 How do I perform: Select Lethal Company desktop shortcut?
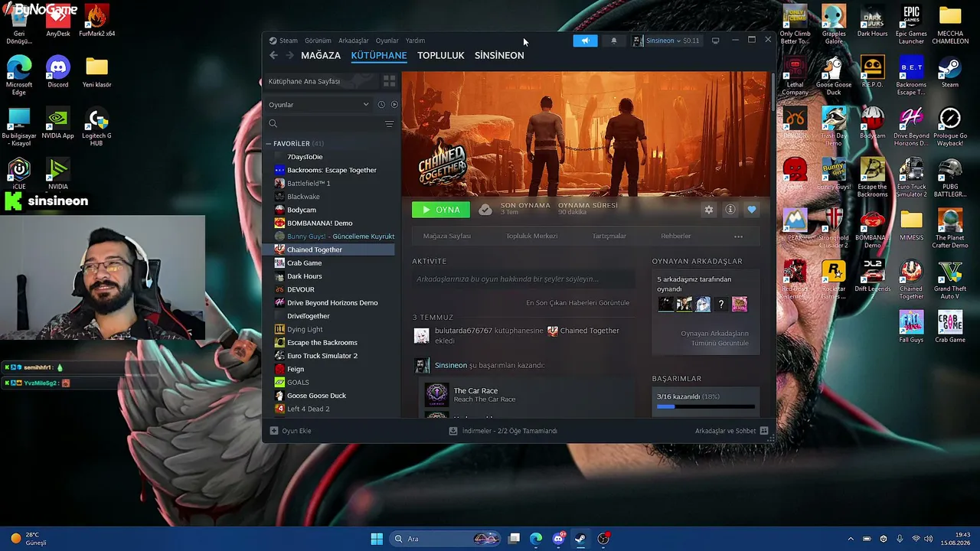(x=795, y=75)
